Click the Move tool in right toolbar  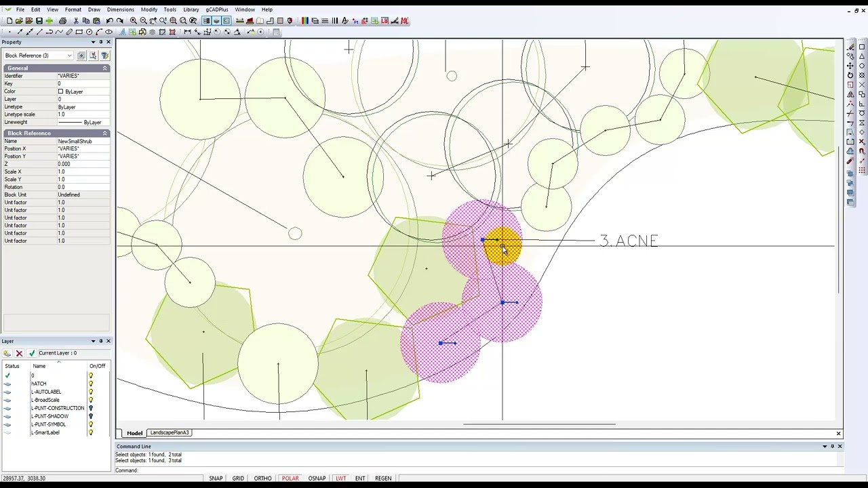click(x=850, y=66)
